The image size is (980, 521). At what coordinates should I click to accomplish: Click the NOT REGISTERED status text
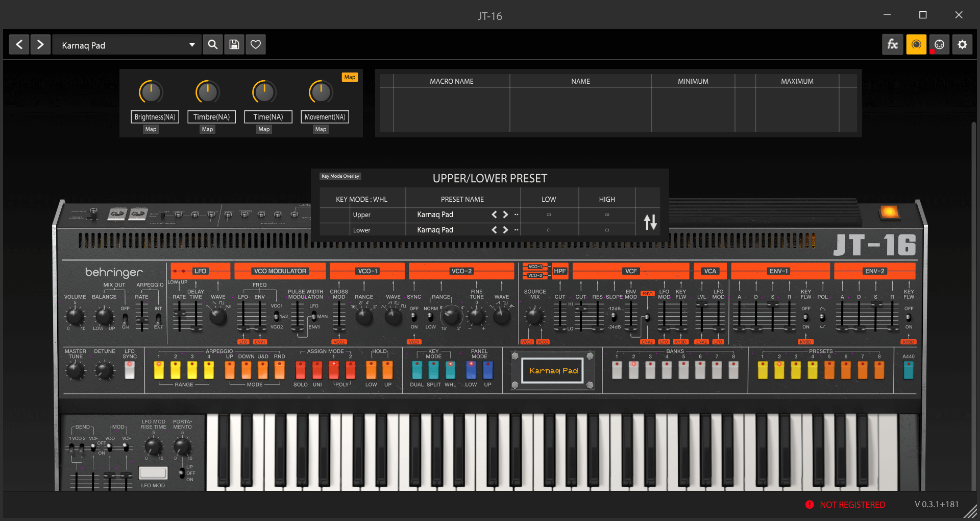tap(852, 505)
